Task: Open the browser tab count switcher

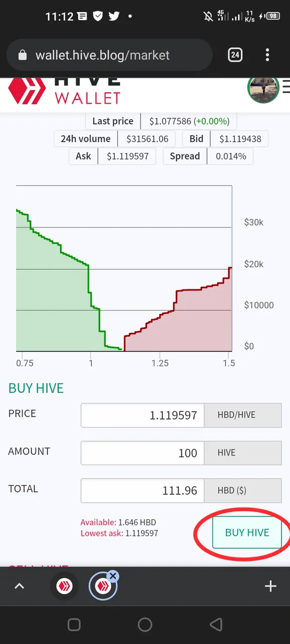Action: click(x=235, y=54)
